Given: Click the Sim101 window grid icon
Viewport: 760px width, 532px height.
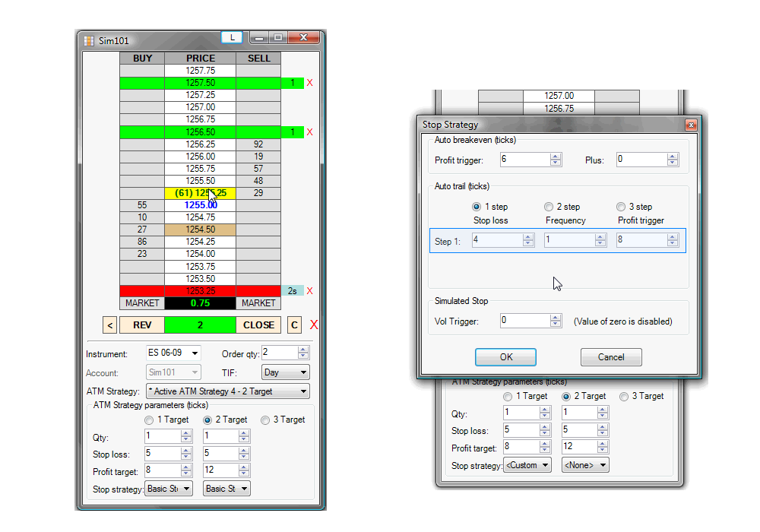Looking at the screenshot, I should [89, 41].
